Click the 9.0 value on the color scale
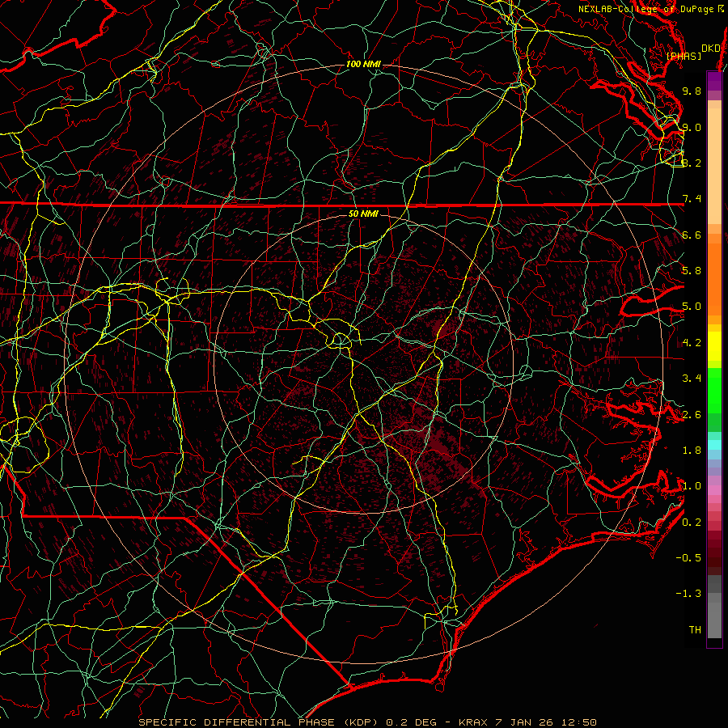This screenshot has height=728, width=728. coord(692,127)
